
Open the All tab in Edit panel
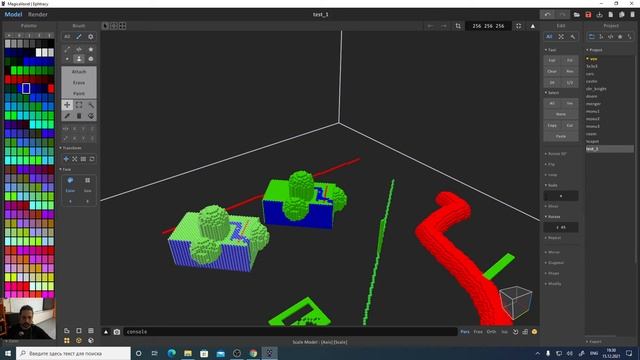[549, 37]
